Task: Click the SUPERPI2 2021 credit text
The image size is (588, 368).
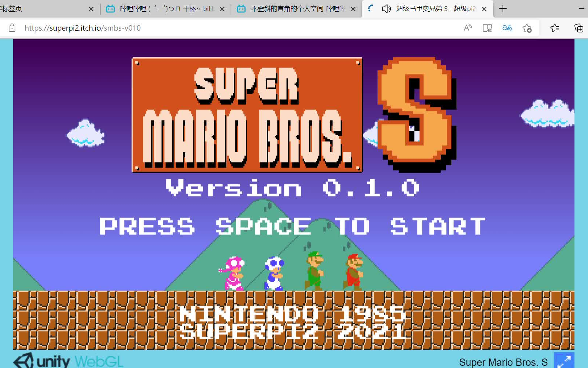Action: tap(292, 331)
